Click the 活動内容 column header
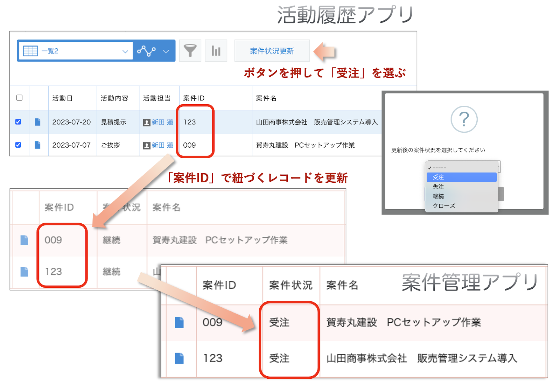Screen dimensions: 560x392 click(114, 98)
